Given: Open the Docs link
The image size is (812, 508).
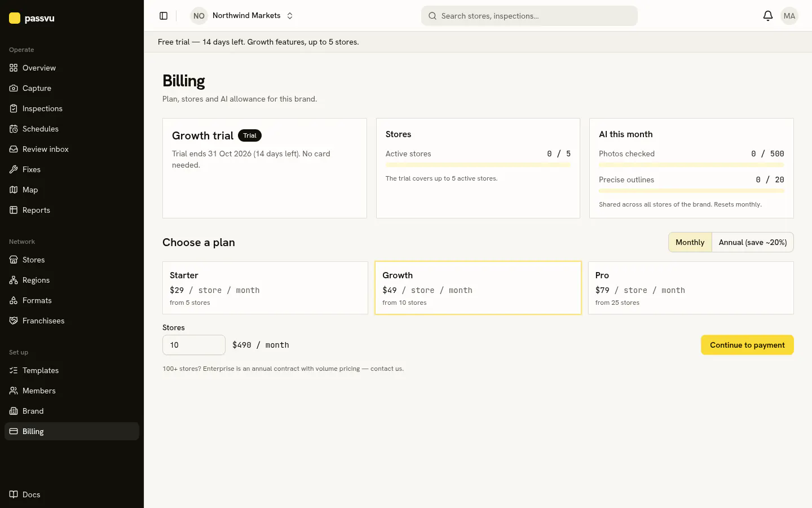Looking at the screenshot, I should tap(72, 494).
